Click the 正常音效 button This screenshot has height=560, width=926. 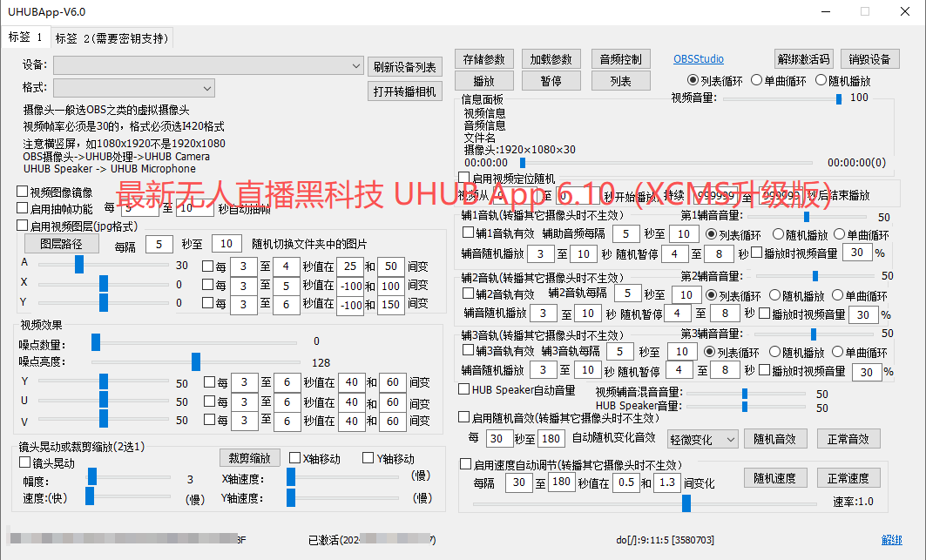(x=848, y=439)
